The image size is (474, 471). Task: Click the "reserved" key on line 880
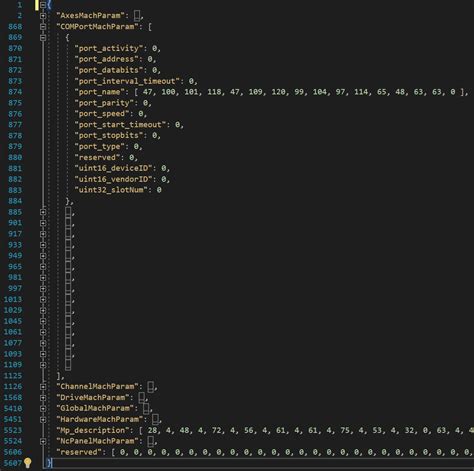click(97, 157)
